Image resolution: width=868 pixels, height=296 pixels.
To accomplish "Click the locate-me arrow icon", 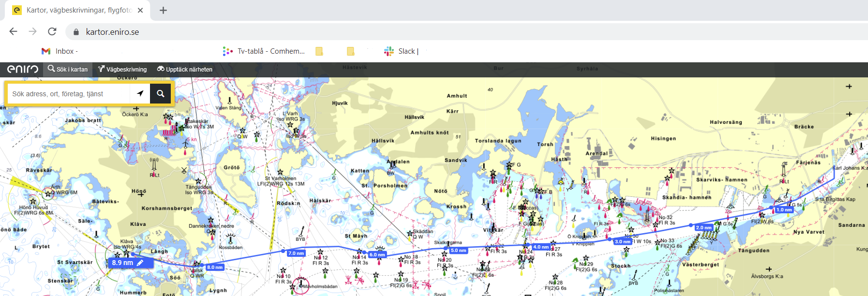I will (x=140, y=94).
